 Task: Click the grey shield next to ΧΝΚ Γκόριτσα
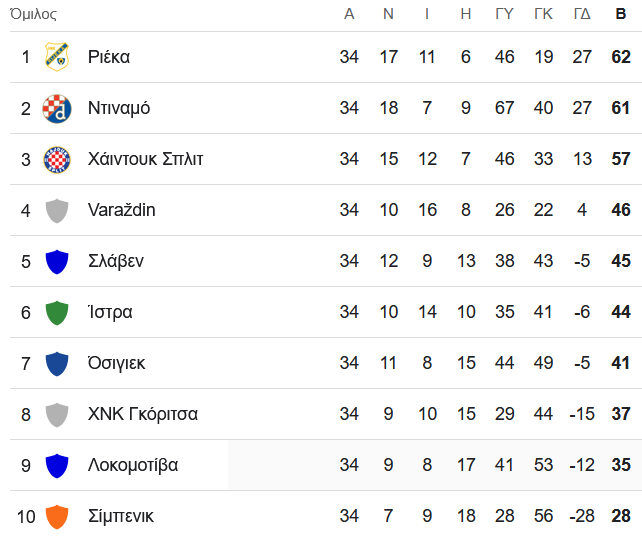[x=57, y=414]
